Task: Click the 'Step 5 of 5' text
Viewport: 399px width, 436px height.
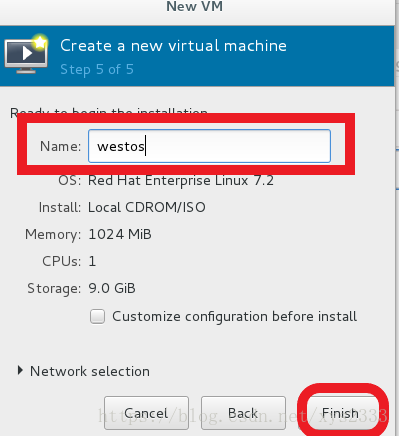Action: [x=97, y=69]
